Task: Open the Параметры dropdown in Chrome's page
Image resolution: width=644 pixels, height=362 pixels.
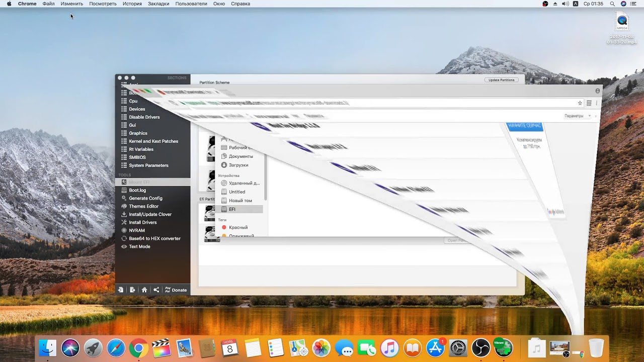Action: pos(577,116)
